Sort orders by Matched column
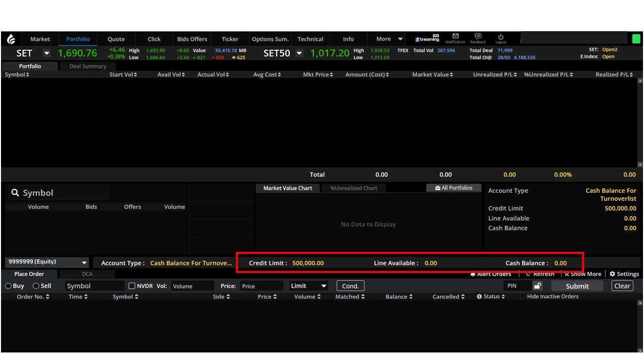 [x=349, y=297]
